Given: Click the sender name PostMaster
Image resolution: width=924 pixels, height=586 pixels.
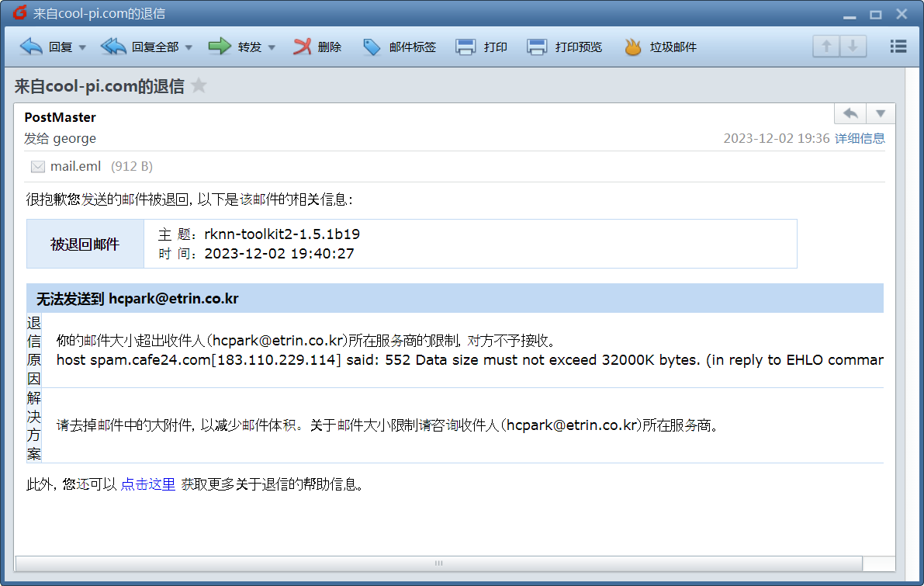Looking at the screenshot, I should [60, 117].
